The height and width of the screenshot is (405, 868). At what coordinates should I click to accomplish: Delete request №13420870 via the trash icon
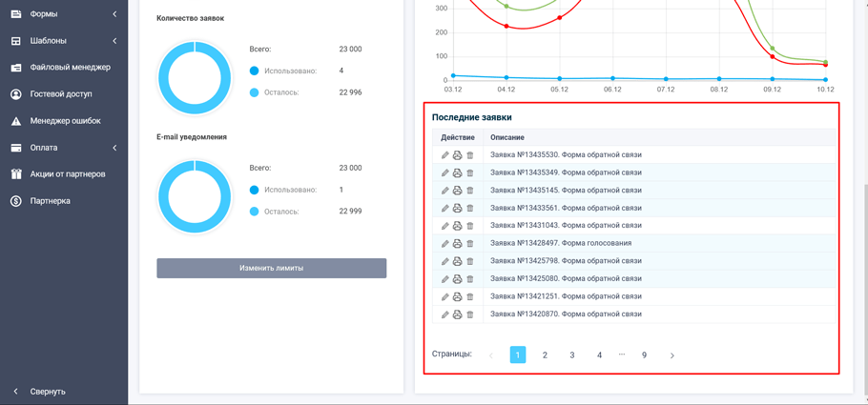point(469,314)
